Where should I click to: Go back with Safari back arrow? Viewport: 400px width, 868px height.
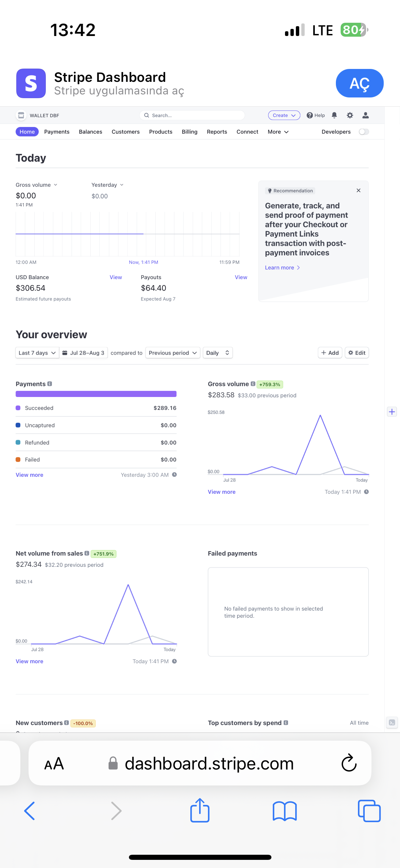(30, 811)
